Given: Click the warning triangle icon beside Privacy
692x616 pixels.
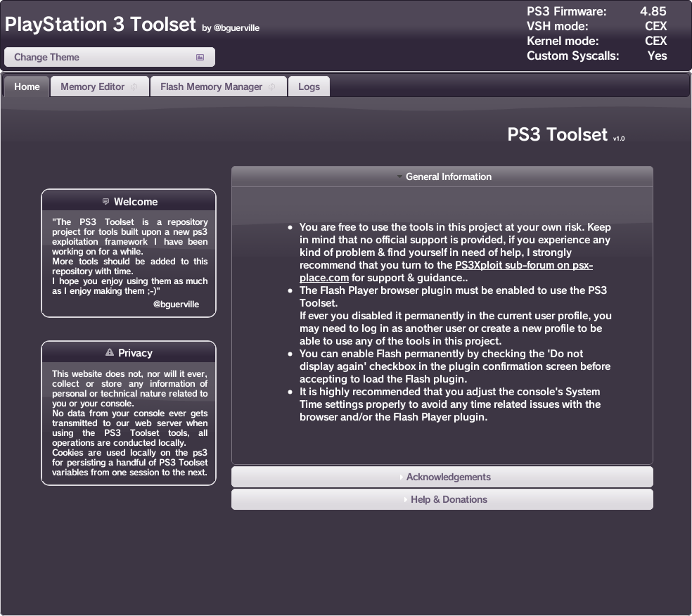Looking at the screenshot, I should (x=110, y=352).
